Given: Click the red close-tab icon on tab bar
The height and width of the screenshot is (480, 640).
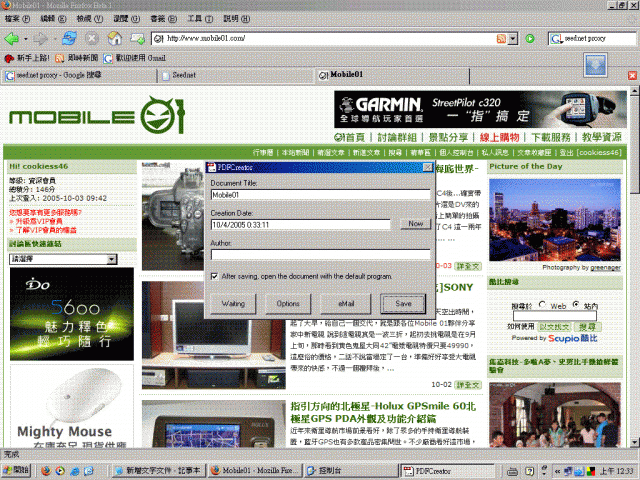Looking at the screenshot, I should click(632, 76).
